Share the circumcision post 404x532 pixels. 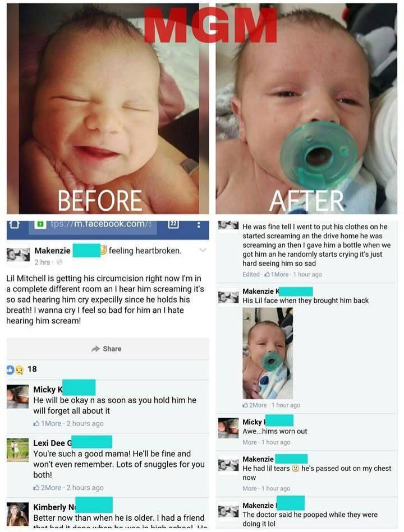(x=107, y=349)
